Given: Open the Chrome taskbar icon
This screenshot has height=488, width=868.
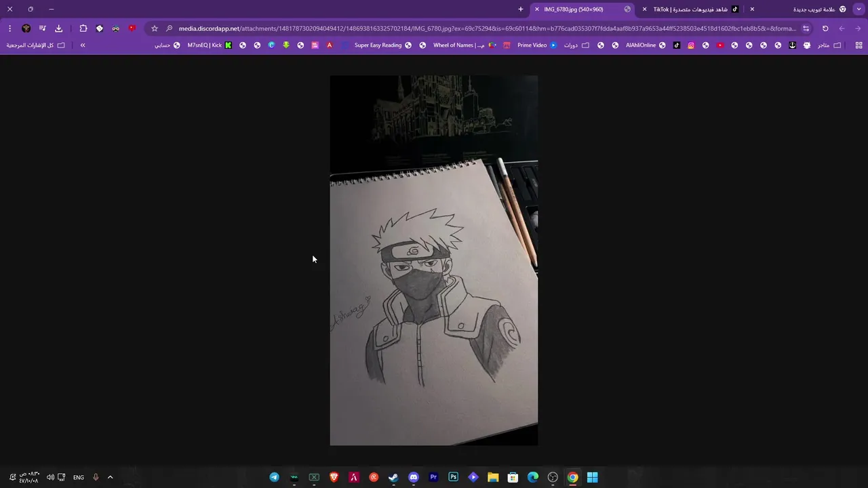Looking at the screenshot, I should tap(573, 477).
